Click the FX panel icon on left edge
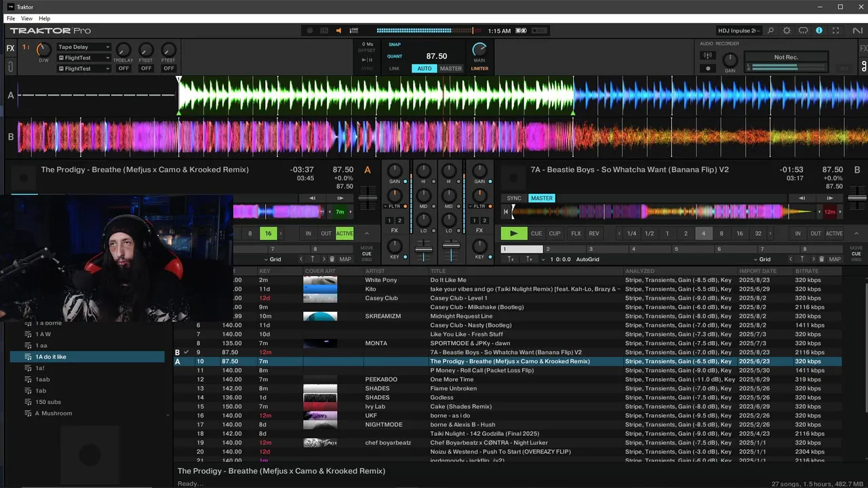Screen dimensions: 868x488 10,48
